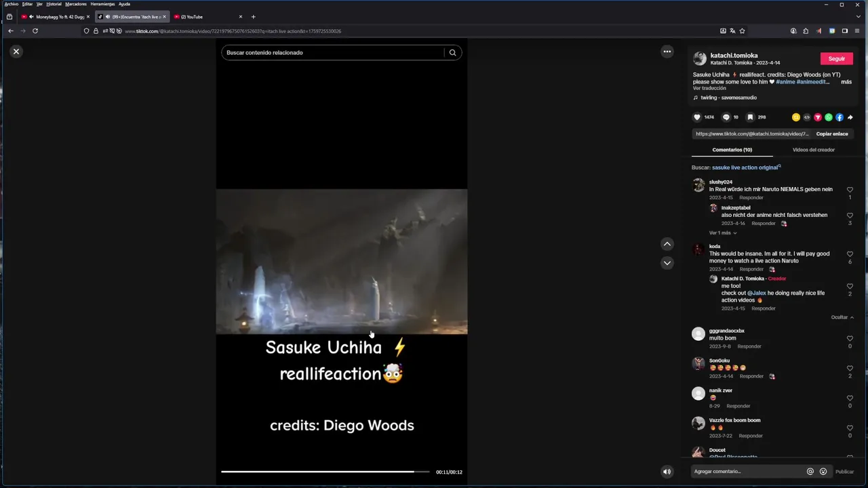
Task: Like nanik zver's comment
Action: (850, 399)
